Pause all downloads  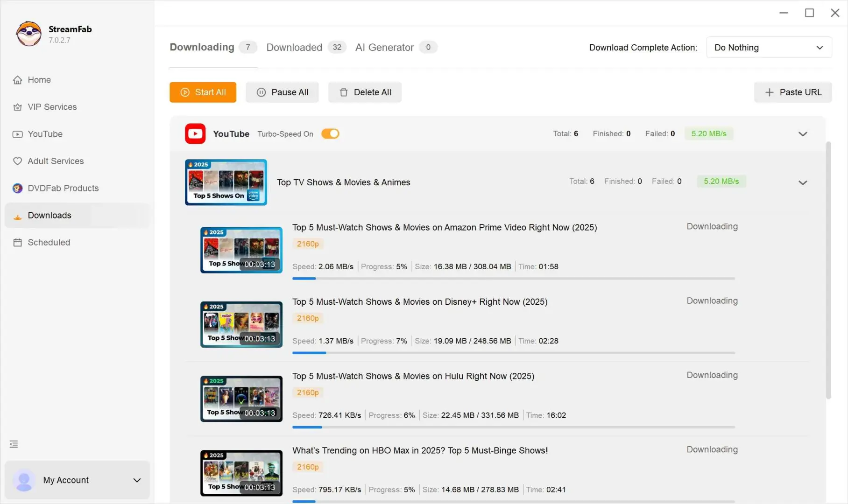[282, 92]
